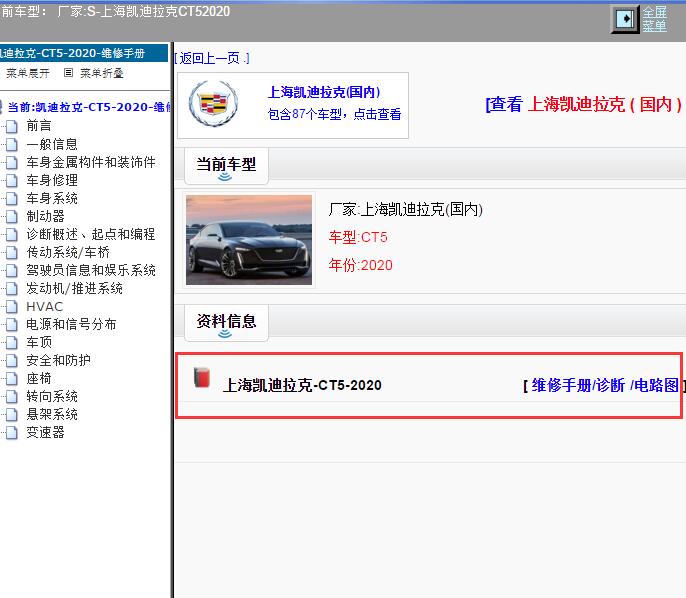Click the page icon beside 变速器

12,433
